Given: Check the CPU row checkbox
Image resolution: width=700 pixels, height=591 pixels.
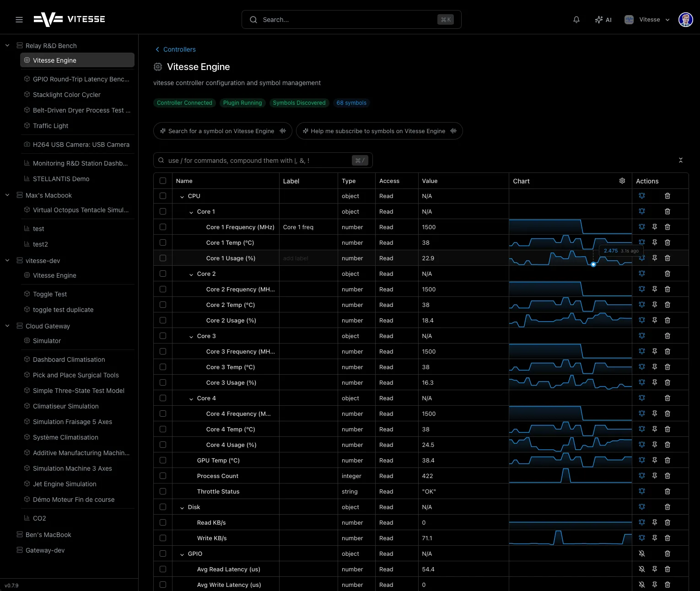Looking at the screenshot, I should click(x=163, y=196).
